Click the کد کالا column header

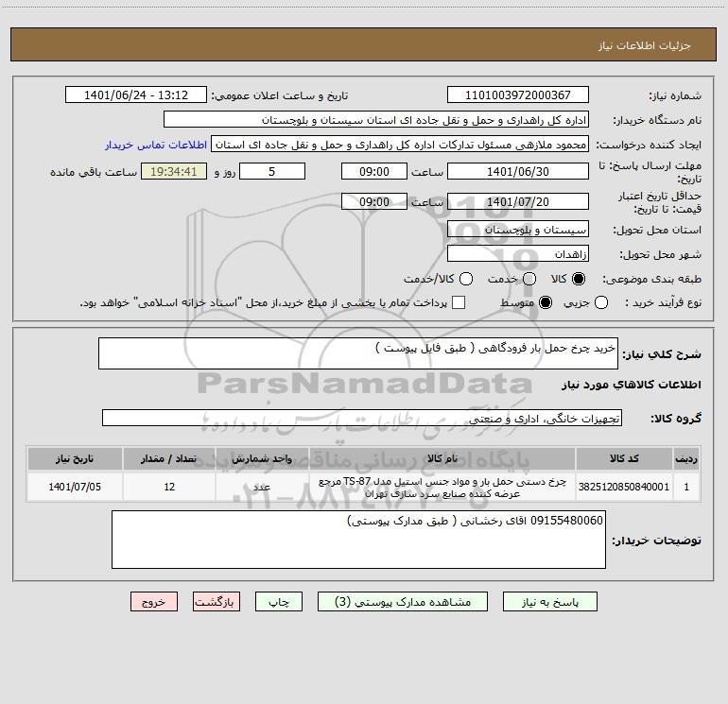624,458
